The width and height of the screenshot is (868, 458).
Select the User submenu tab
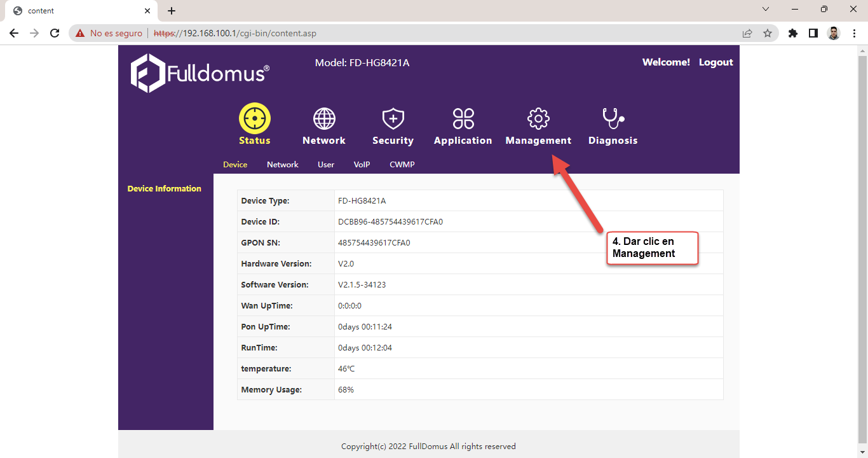326,164
